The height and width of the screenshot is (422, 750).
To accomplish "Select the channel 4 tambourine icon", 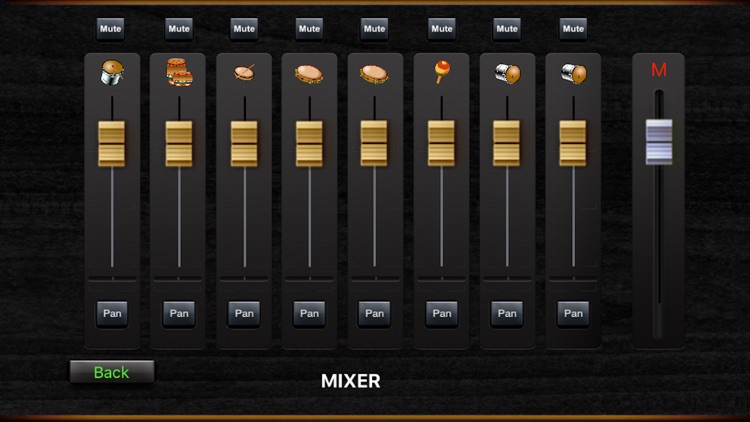I will tap(309, 74).
